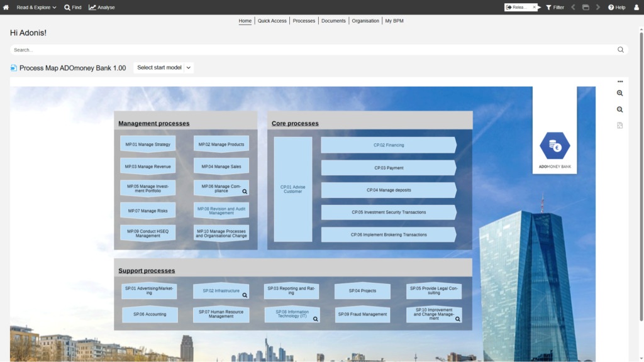Remove the Release filter tag

[x=534, y=8]
